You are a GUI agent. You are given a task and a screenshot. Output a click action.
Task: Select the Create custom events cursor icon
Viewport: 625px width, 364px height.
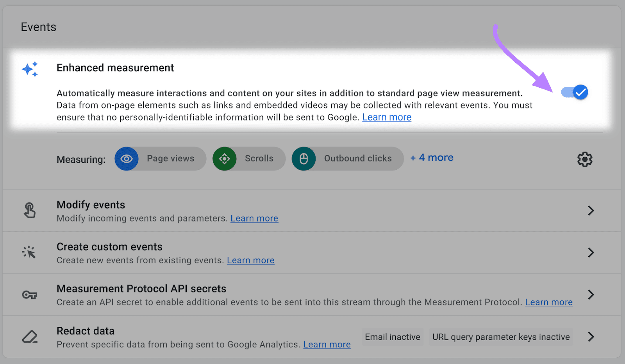coord(29,252)
